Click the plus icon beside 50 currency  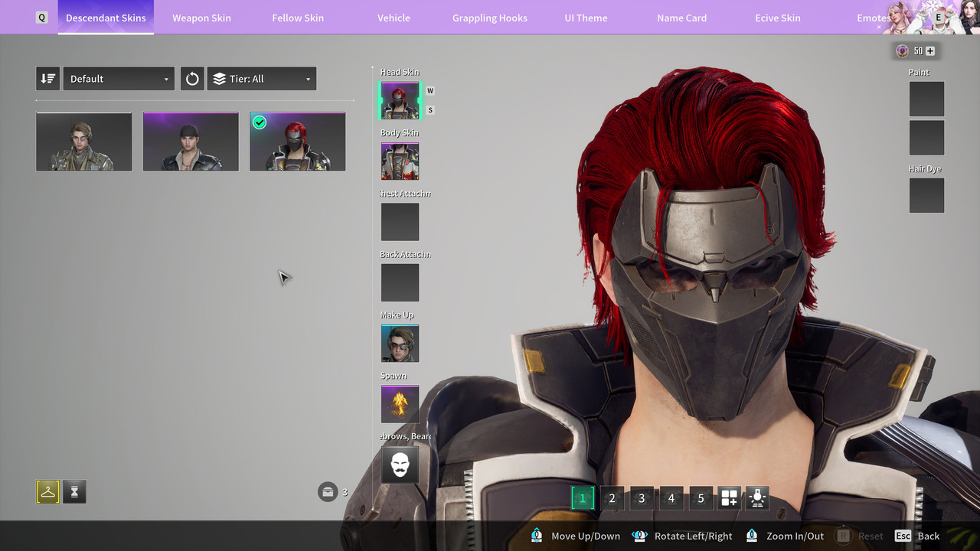coord(930,51)
